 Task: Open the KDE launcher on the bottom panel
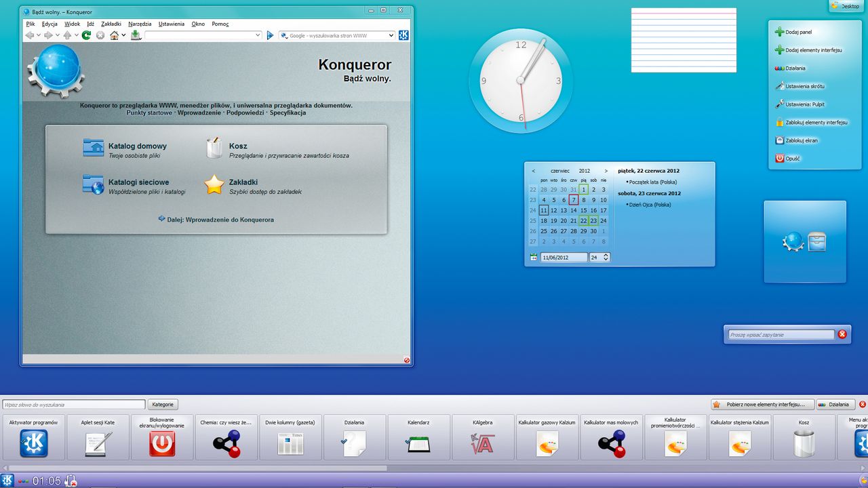(7, 481)
